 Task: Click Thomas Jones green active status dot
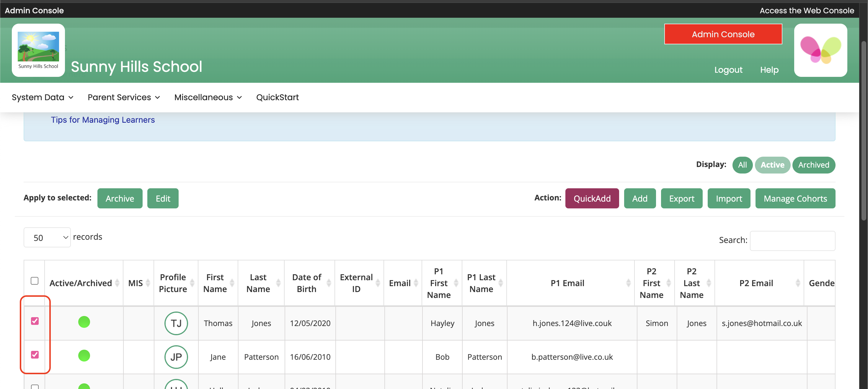pyautogui.click(x=84, y=322)
